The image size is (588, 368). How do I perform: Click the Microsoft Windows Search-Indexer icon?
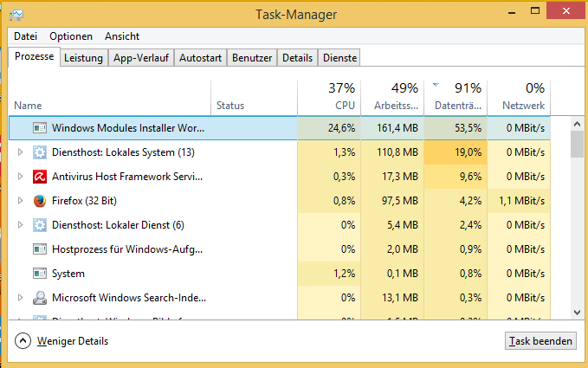pyautogui.click(x=39, y=298)
